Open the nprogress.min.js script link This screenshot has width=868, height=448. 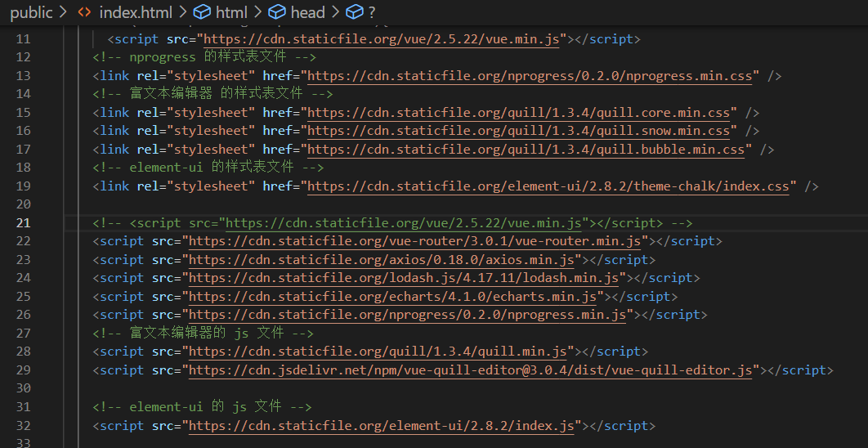click(408, 315)
